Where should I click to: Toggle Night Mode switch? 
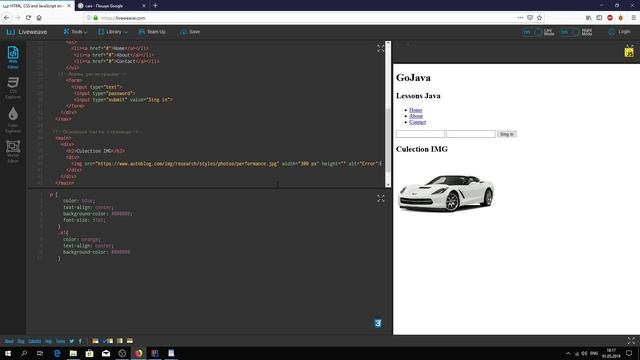click(570, 32)
